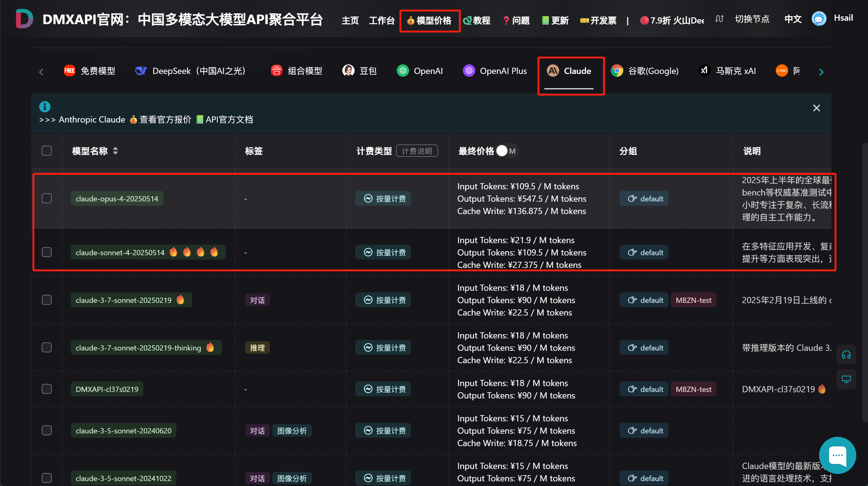Click the Doubao avatar icon
Screen dimensions: 868x486
pos(348,71)
